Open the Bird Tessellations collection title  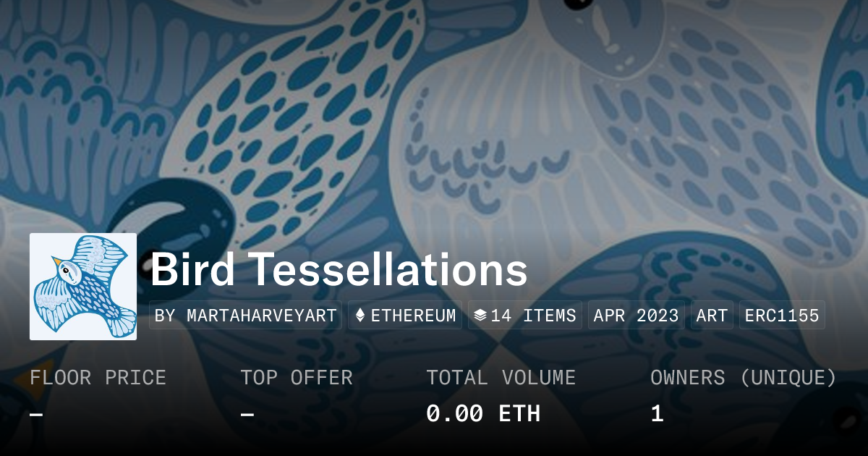tap(339, 270)
